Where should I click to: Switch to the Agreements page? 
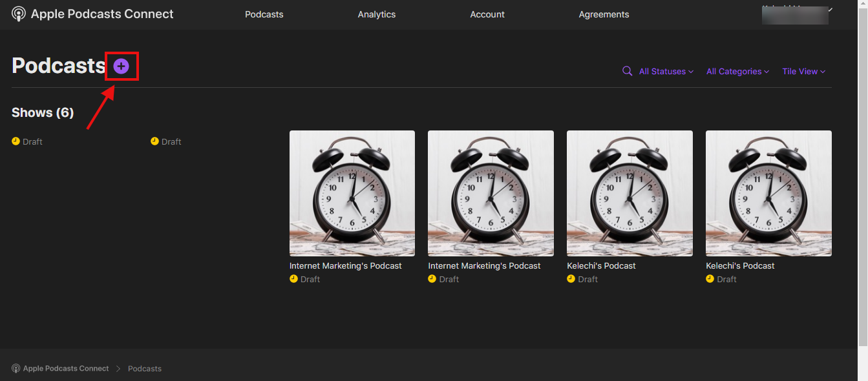(604, 14)
